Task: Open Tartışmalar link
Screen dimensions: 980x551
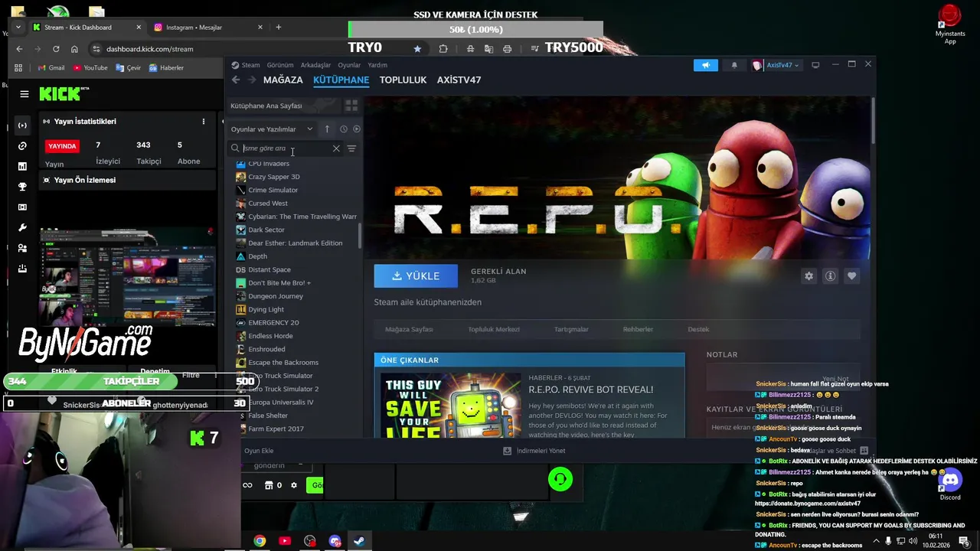Action: point(571,329)
